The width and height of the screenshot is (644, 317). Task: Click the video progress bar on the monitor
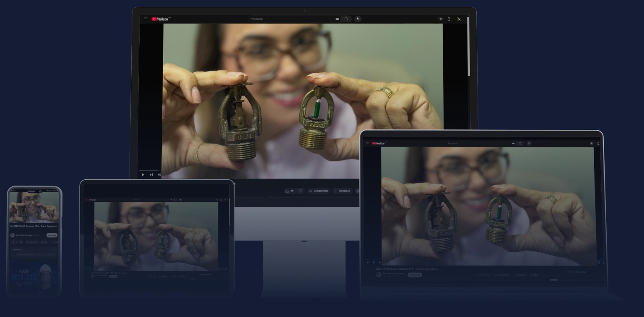click(x=149, y=170)
